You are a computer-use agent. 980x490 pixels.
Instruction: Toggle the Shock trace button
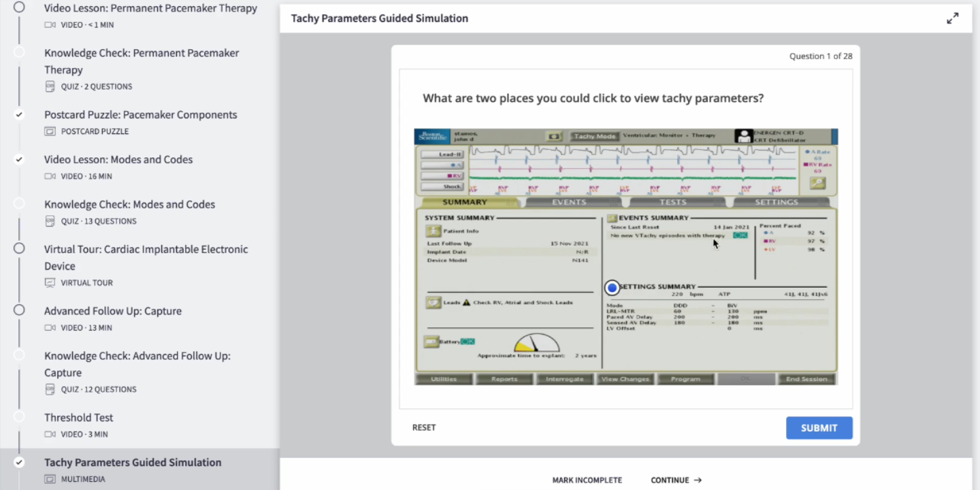coord(442,186)
